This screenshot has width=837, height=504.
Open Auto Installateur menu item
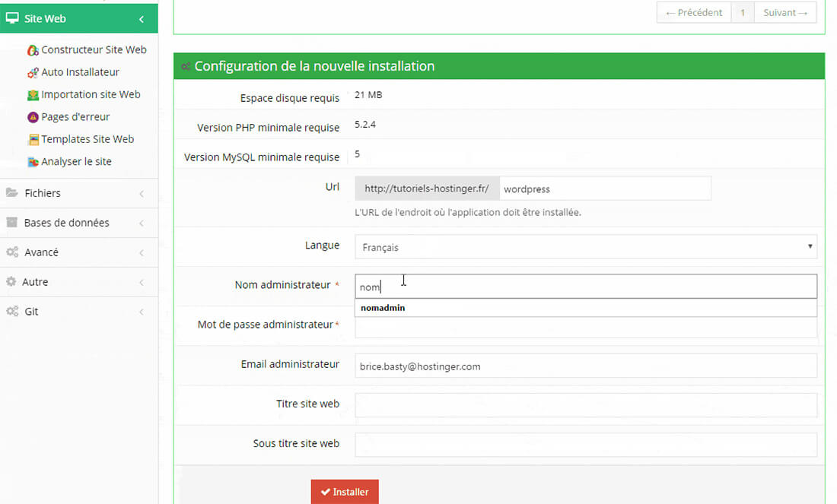80,72
